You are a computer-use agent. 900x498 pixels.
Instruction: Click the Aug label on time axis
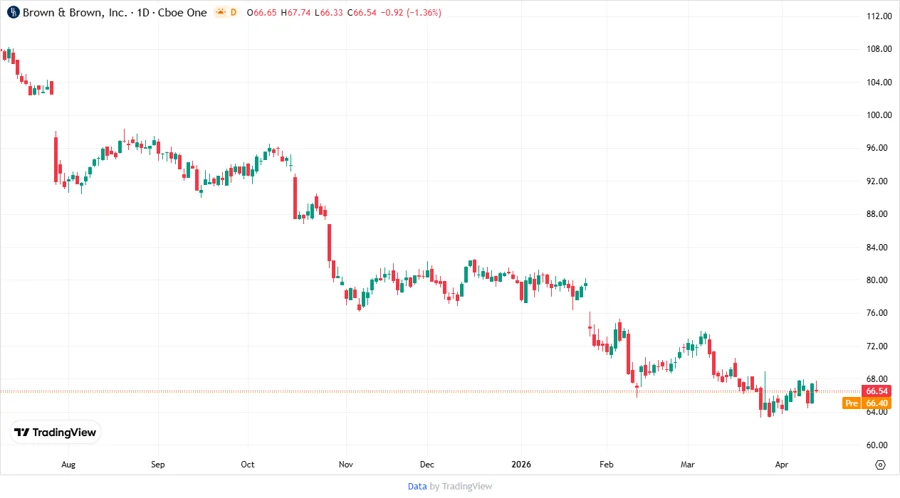click(68, 464)
